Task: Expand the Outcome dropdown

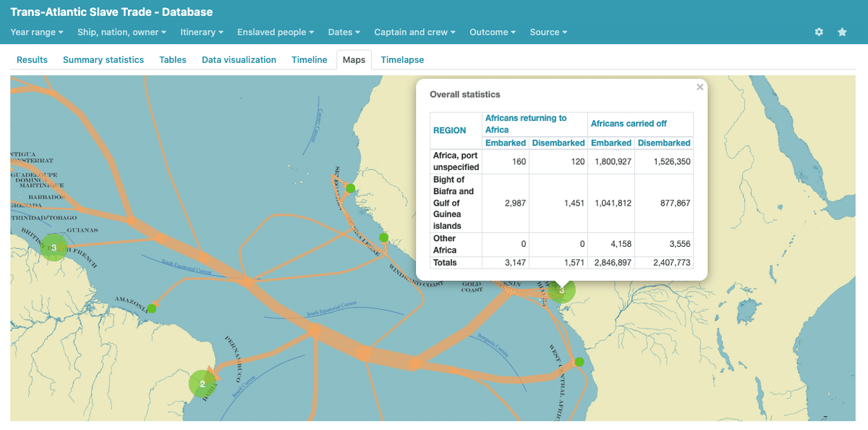Action: (493, 32)
